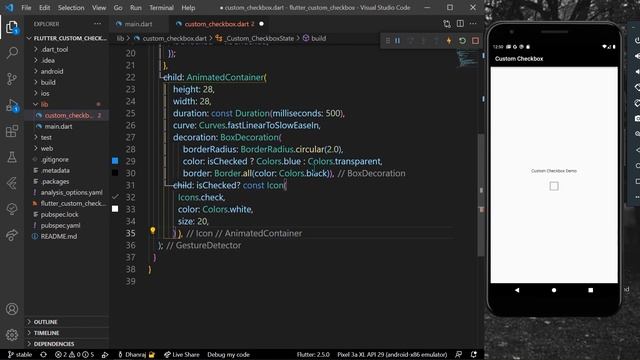The width and height of the screenshot is (640, 360).
Task: Click the Open Changes icon in editor title
Action: tap(447, 24)
